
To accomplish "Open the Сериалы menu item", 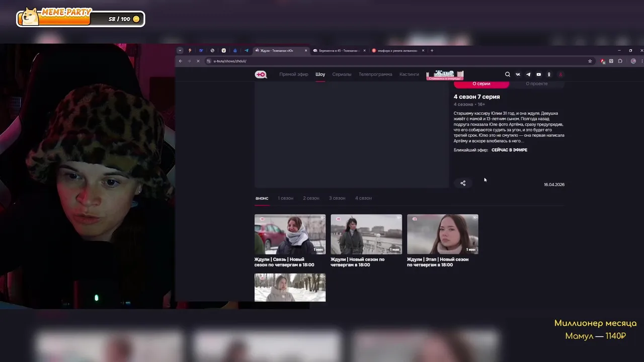I will 342,74.
